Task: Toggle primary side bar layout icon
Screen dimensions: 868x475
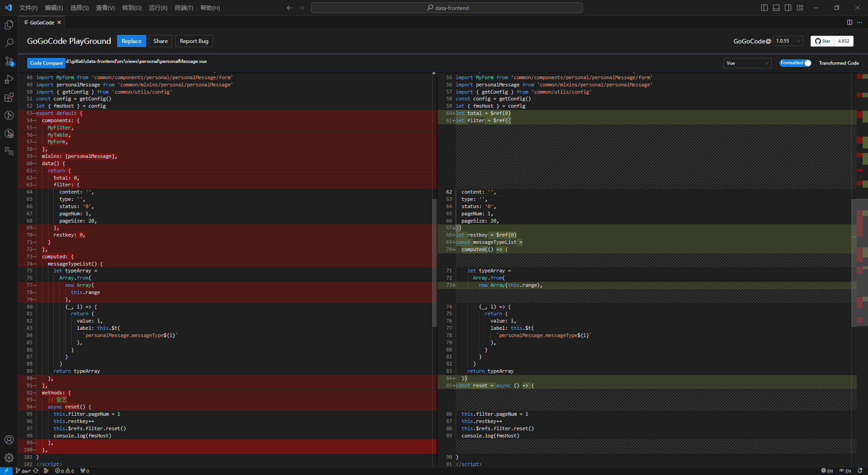Action: (764, 8)
